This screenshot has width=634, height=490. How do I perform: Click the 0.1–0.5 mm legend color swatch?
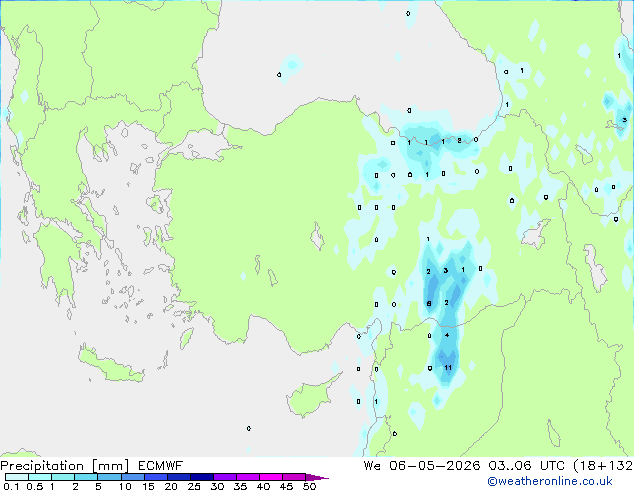pos(17,477)
